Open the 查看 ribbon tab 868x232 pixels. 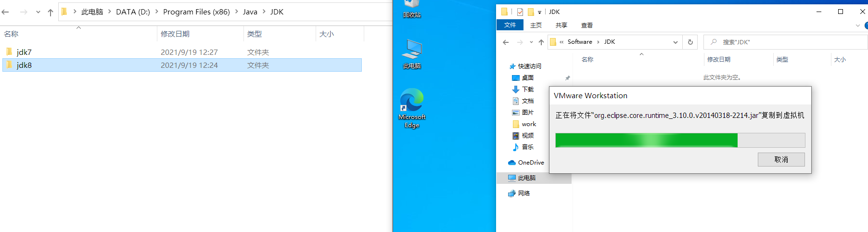point(587,26)
